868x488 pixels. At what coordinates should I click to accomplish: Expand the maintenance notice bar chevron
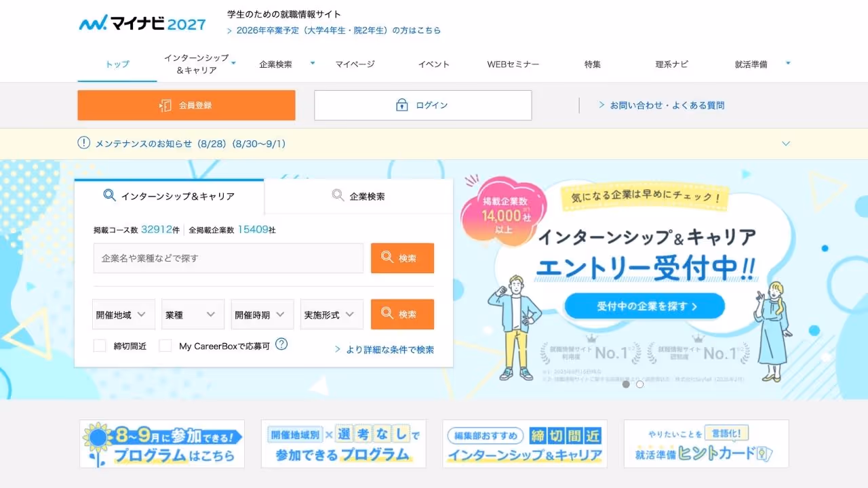pyautogui.click(x=786, y=144)
